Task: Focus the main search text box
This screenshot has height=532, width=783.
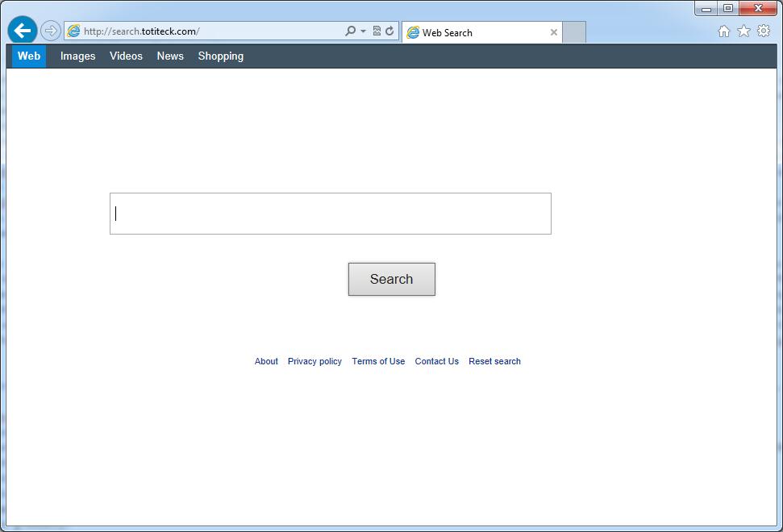Action: tap(331, 214)
